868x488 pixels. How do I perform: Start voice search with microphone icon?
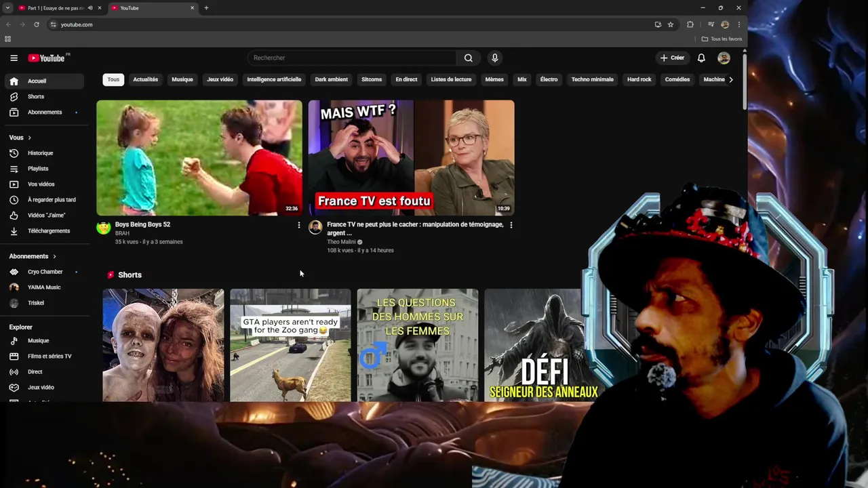pos(495,58)
